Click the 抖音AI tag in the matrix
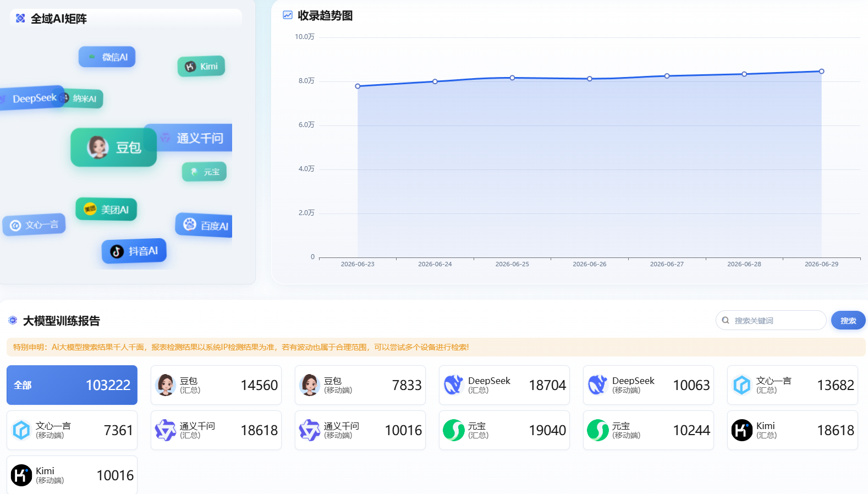This screenshot has width=868, height=494. point(134,251)
